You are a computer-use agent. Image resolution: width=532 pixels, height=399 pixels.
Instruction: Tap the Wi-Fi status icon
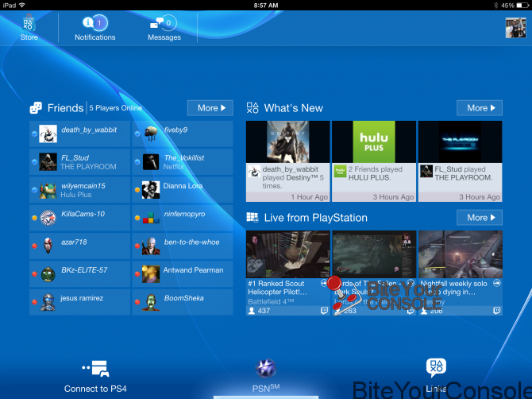pos(22,5)
